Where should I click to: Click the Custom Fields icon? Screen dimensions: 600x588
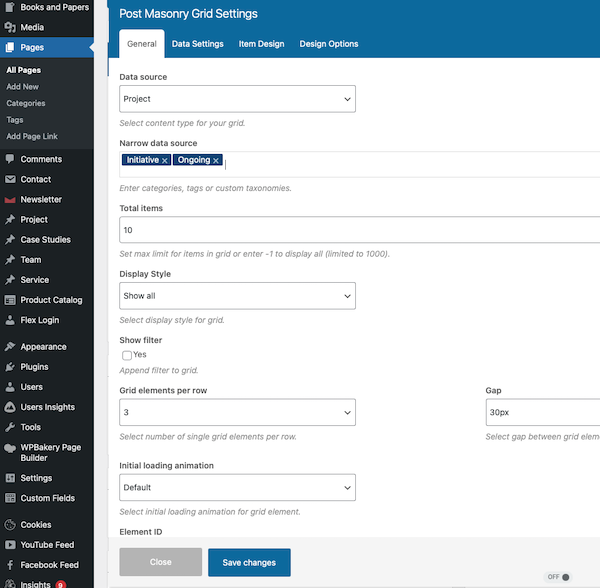click(10, 498)
